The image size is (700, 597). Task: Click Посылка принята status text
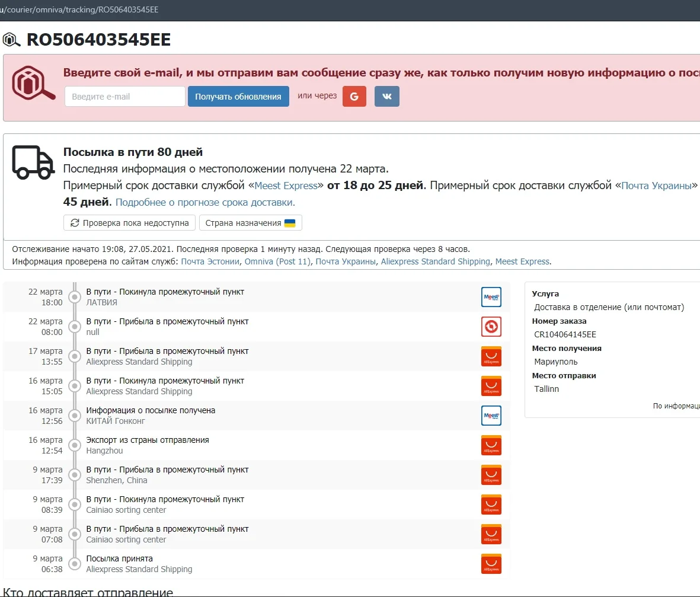pyautogui.click(x=119, y=558)
